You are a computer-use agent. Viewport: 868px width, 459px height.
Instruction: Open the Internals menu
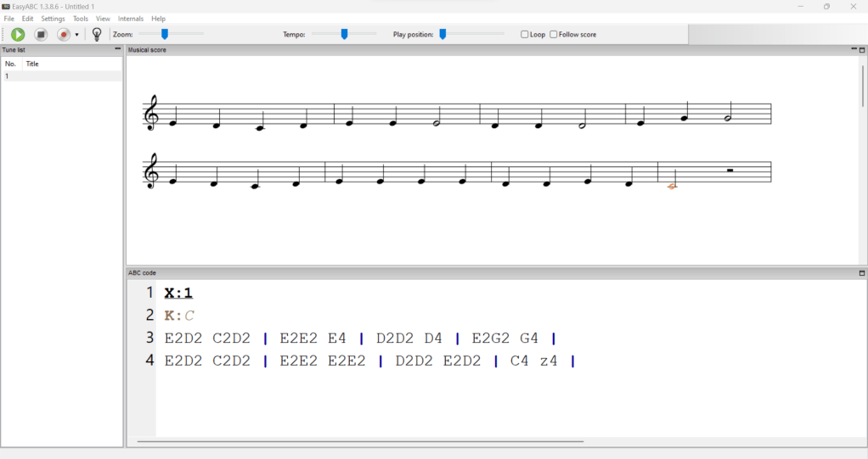tap(131, 19)
